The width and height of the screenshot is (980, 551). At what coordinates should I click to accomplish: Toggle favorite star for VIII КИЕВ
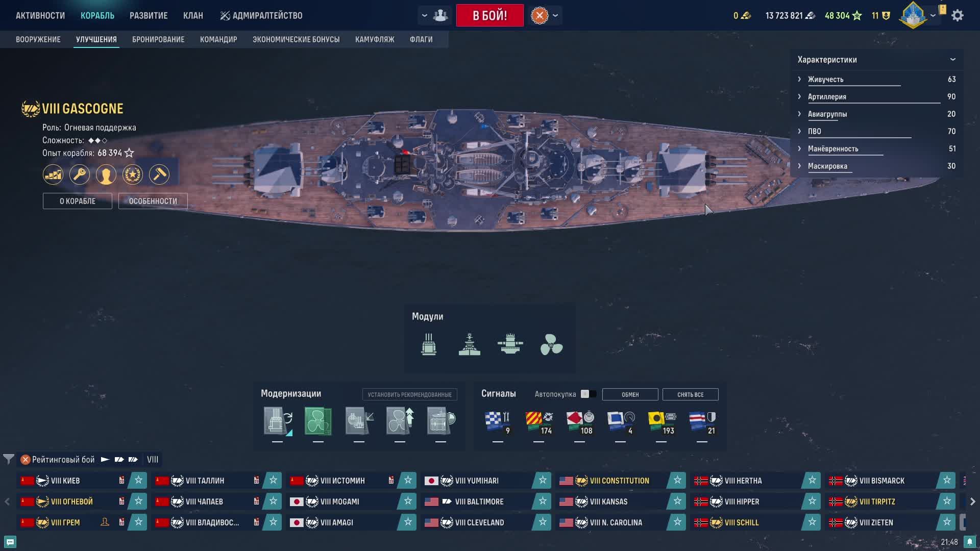(x=138, y=480)
